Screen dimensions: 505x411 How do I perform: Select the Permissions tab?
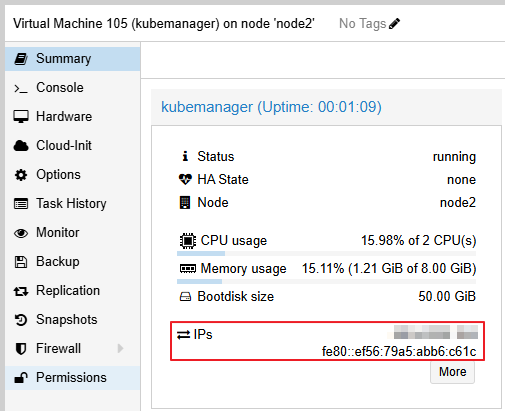click(x=73, y=378)
